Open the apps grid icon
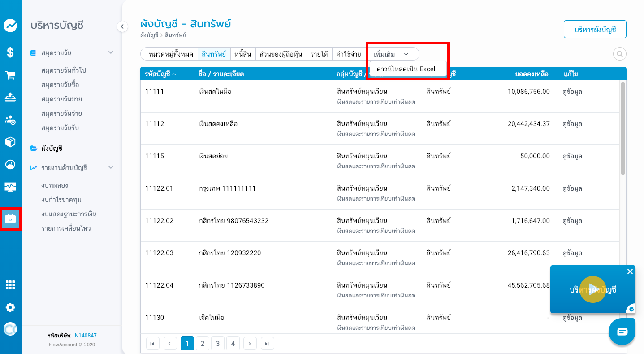This screenshot has width=644, height=354. pyautogui.click(x=10, y=285)
